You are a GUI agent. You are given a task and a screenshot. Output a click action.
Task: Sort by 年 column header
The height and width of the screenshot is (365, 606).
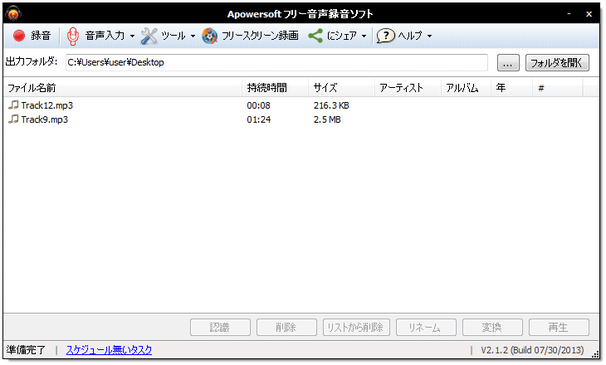point(512,88)
